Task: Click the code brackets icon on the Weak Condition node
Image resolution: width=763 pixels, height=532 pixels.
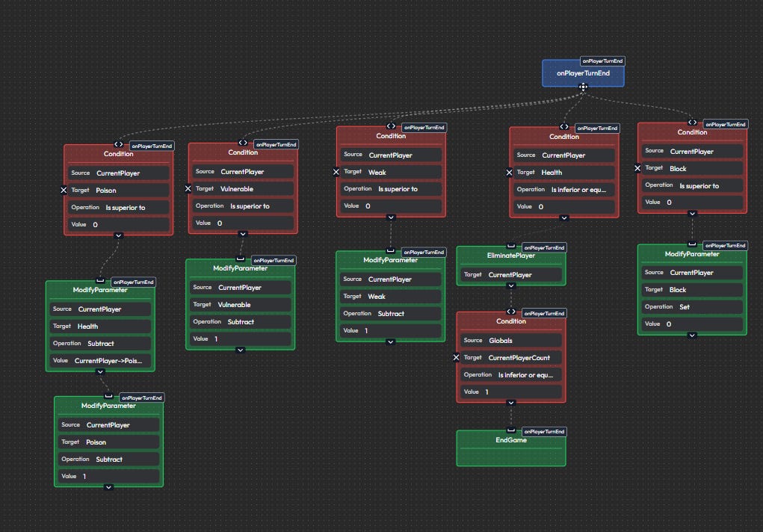Action: pos(391,125)
